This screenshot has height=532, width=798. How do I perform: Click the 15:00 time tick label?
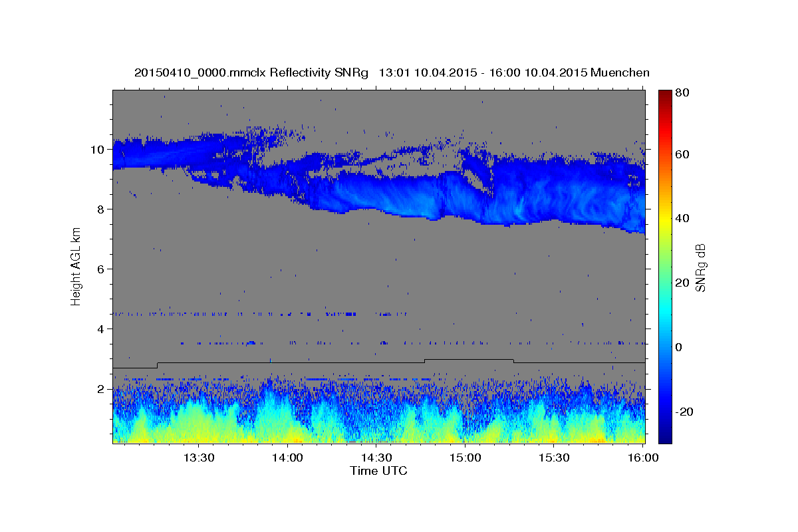point(465,458)
